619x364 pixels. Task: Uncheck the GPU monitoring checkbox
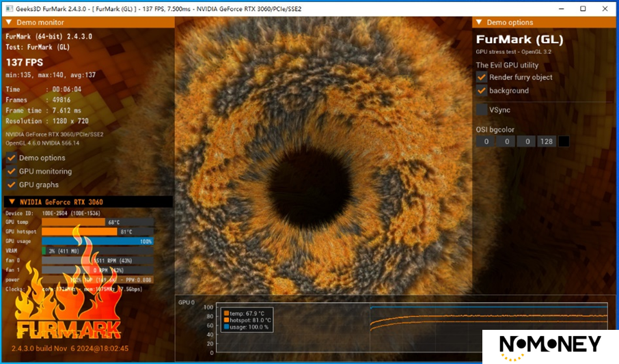12,171
